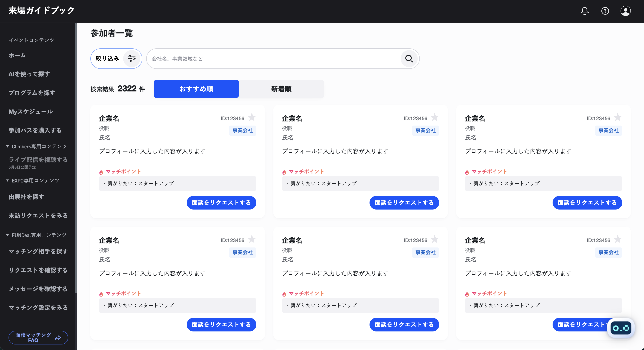Image resolution: width=644 pixels, height=350 pixels.
Task: Click the 事業会社 tag on right bottom-row card
Action: [608, 253]
